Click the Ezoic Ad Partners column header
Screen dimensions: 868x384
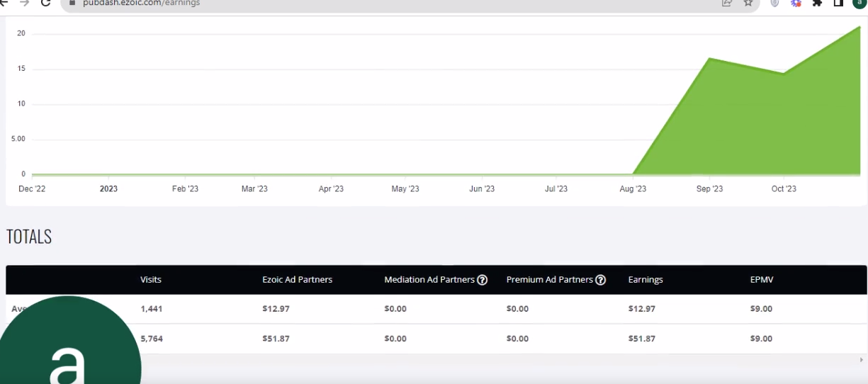tap(297, 280)
